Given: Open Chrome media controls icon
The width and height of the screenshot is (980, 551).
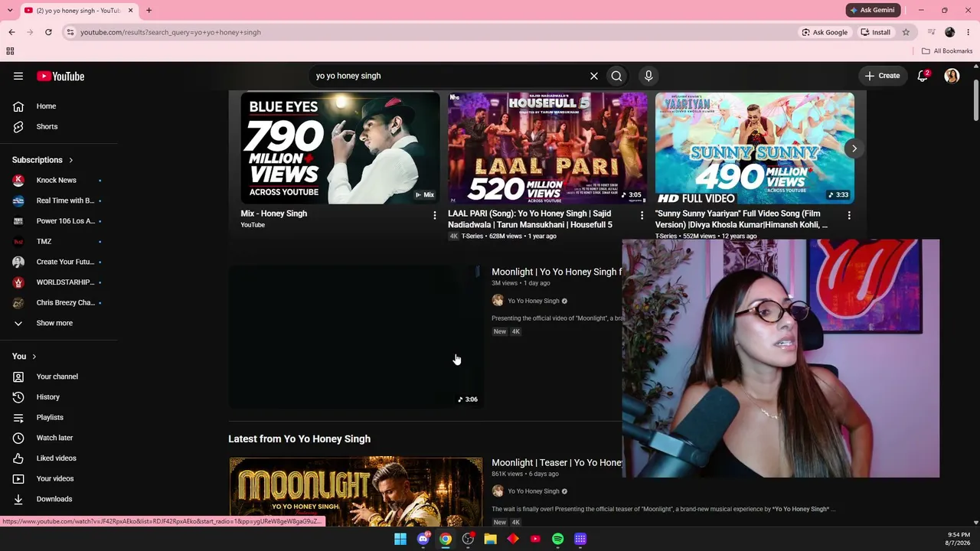Looking at the screenshot, I should [x=931, y=32].
